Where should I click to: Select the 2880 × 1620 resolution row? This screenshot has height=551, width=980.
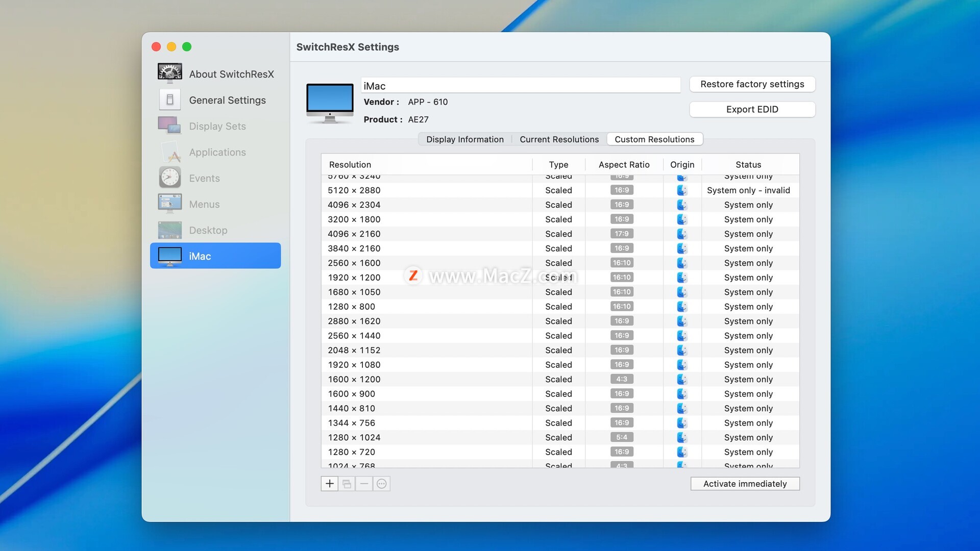(x=560, y=321)
